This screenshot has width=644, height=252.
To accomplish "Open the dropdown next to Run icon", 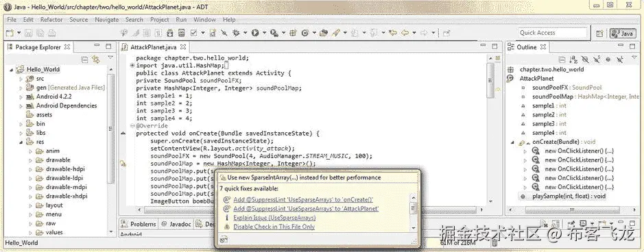I will [264, 33].
